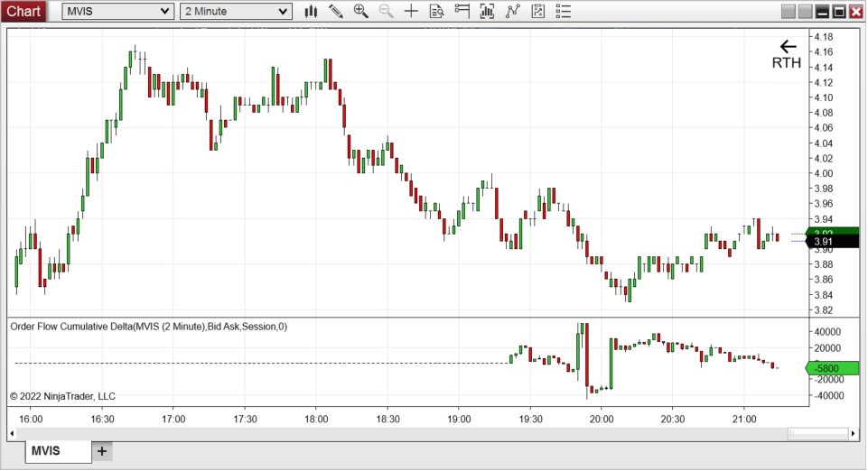This screenshot has height=471, width=868.
Task: Click the horizontal scrollbar right arrow
Action: coord(853,433)
